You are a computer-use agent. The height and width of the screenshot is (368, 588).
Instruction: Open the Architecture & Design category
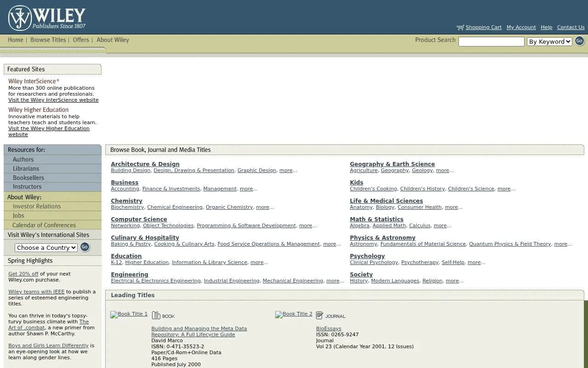point(145,164)
